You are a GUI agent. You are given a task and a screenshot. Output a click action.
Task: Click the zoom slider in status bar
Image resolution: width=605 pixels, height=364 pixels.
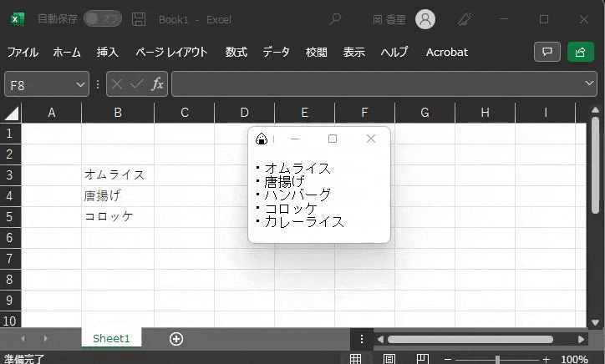pyautogui.click(x=497, y=359)
